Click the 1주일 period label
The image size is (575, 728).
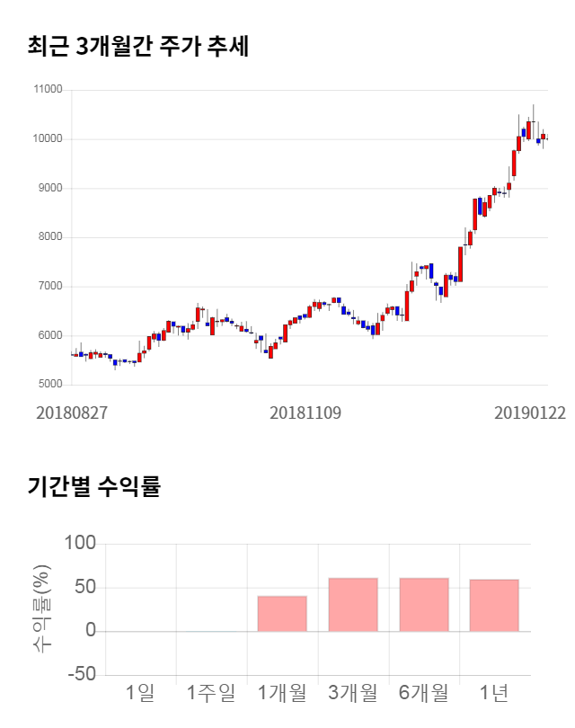click(211, 693)
